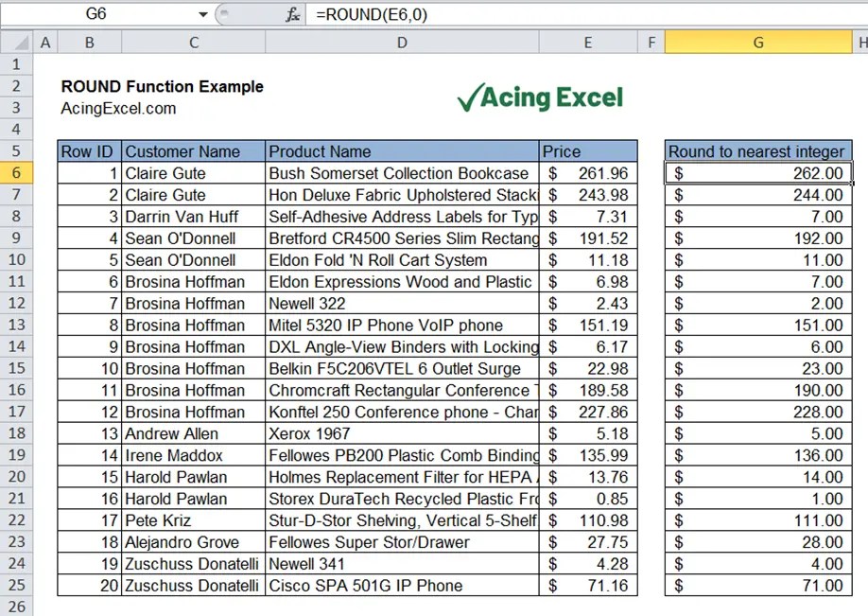The height and width of the screenshot is (616, 868).
Task: Select Chromcraft Rectangular Conference cell
Action: pyautogui.click(x=402, y=390)
